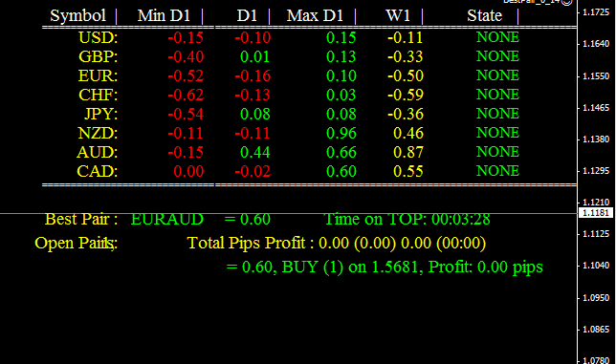Select GBP Max D1 value 0.13
This screenshot has height=364, width=616.
point(341,57)
